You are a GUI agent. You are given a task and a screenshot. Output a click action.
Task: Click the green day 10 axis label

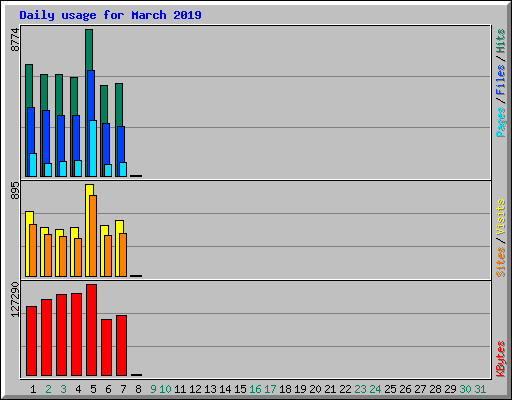point(165,389)
